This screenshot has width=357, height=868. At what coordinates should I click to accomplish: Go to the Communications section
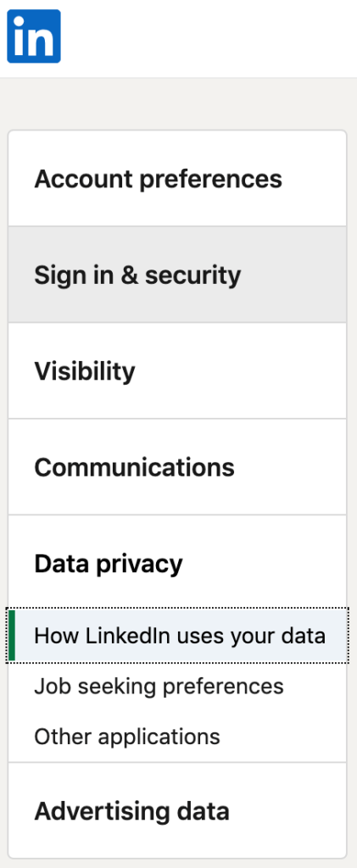click(177, 467)
